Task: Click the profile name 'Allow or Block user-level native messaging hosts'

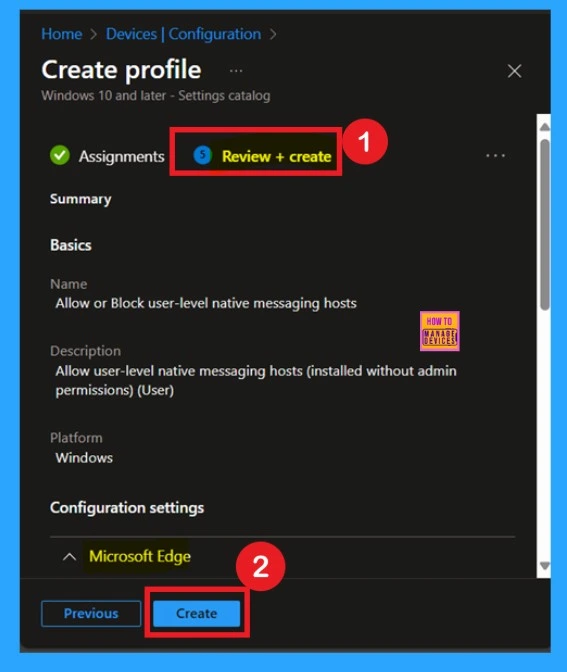Action: 206,303
